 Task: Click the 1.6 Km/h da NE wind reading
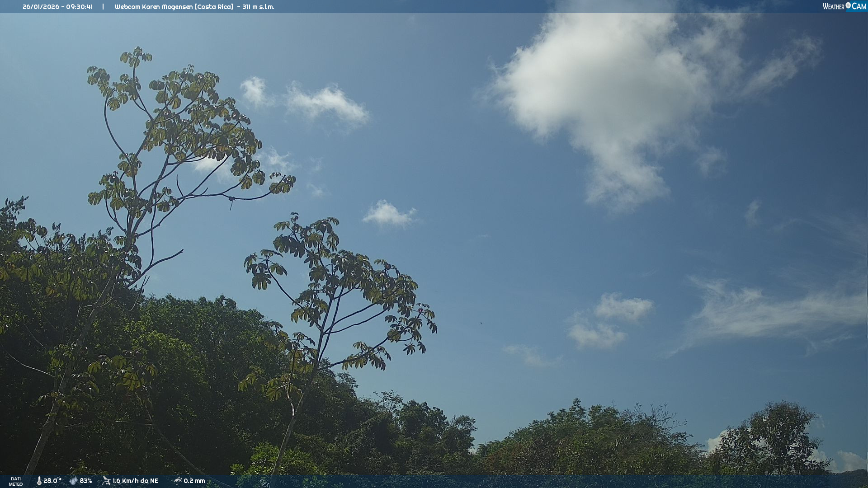[135, 481]
